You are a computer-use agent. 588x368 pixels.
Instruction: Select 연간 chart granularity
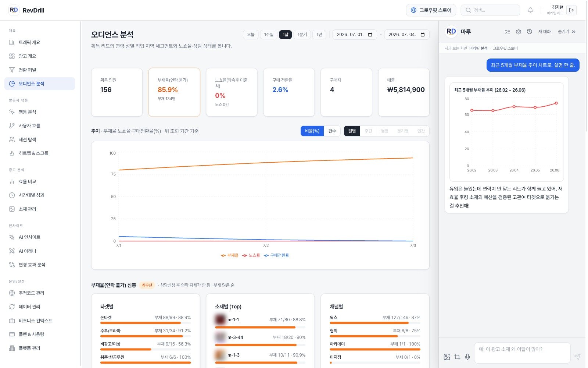point(421,131)
